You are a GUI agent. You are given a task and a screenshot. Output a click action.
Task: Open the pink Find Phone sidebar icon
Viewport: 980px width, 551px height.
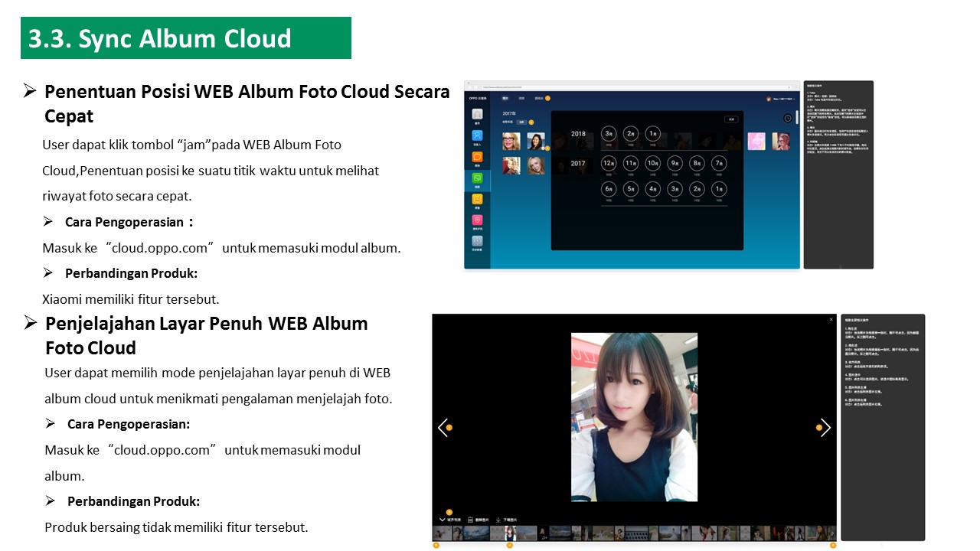pos(477,221)
